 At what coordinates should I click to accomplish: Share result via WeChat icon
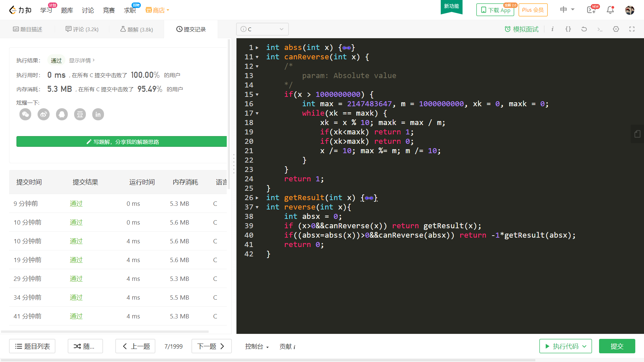(25, 115)
